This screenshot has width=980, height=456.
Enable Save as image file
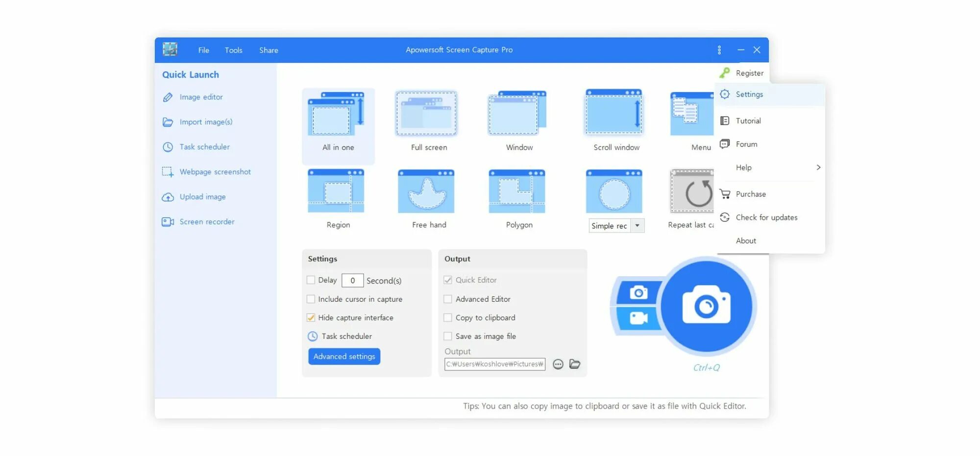[x=448, y=336]
